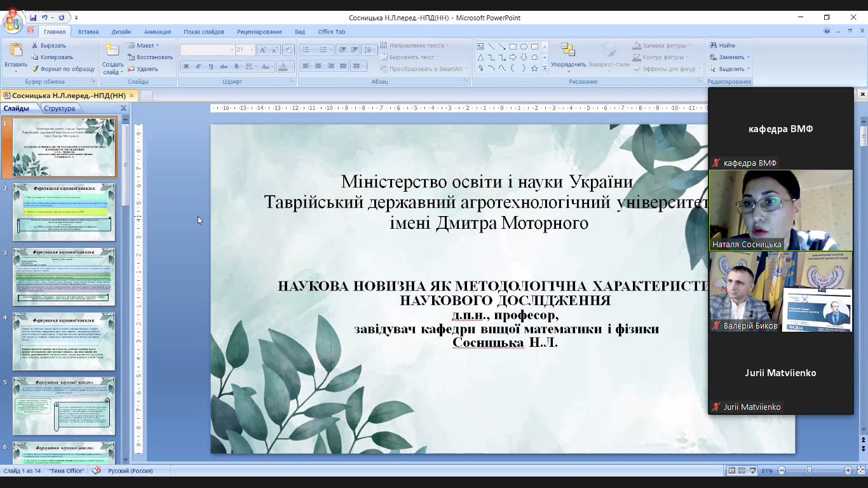Image resolution: width=868 pixels, height=488 pixels.
Task: Select the rectangle shape in shapes gallery
Action: pyautogui.click(x=513, y=46)
